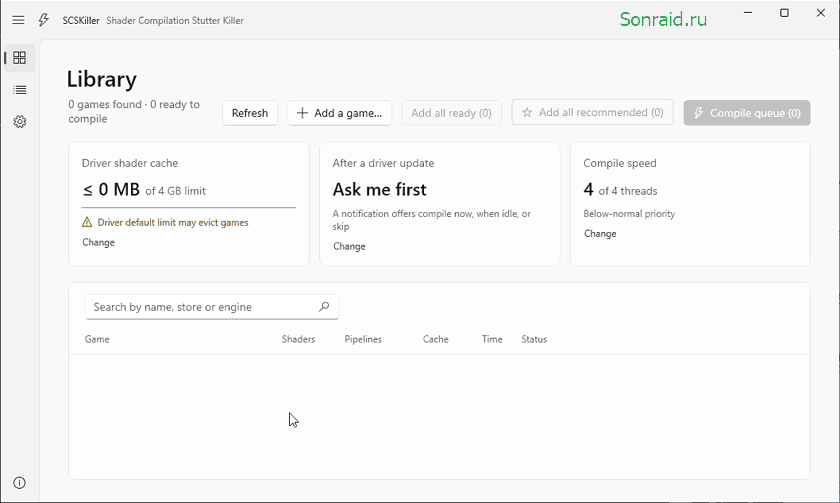Sort by the Time column header
Screen dimensions: 840x503
tap(492, 339)
